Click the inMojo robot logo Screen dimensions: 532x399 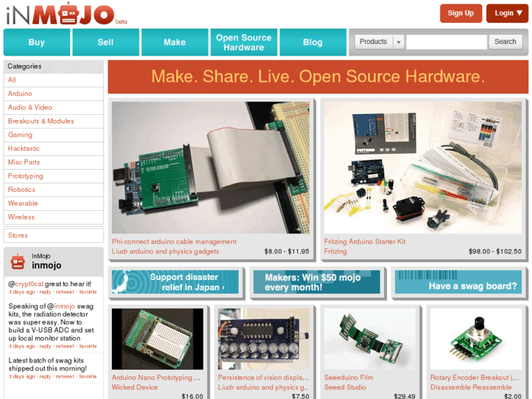[67, 14]
